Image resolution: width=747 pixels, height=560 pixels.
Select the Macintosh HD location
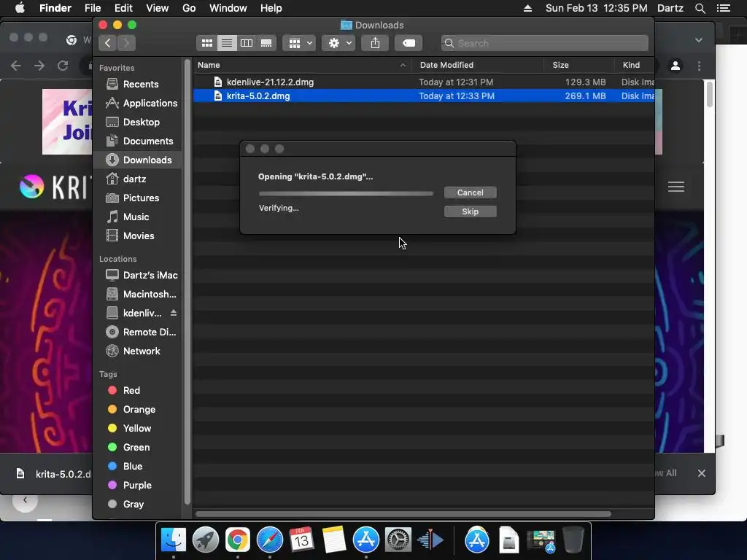tap(138, 295)
